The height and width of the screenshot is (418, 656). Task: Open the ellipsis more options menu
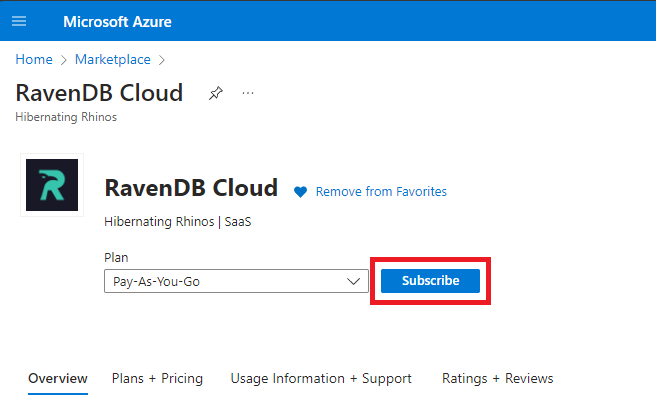coord(248,93)
